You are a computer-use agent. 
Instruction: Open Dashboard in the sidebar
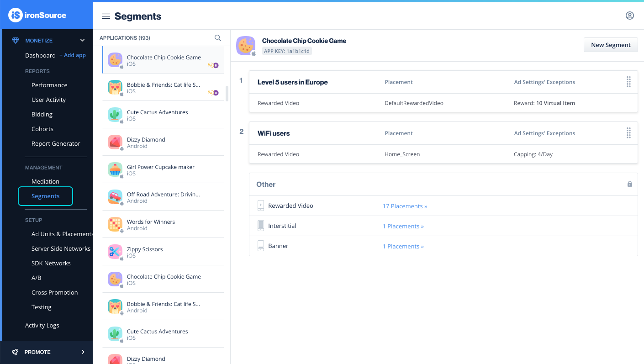(x=40, y=55)
